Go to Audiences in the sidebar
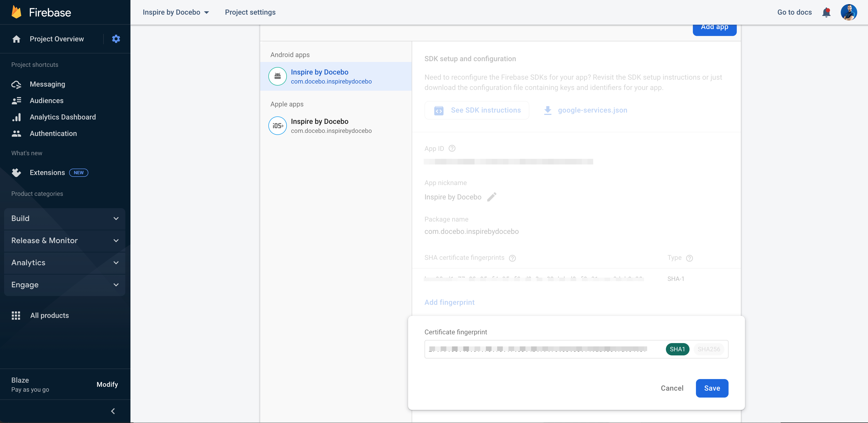 coord(46,100)
